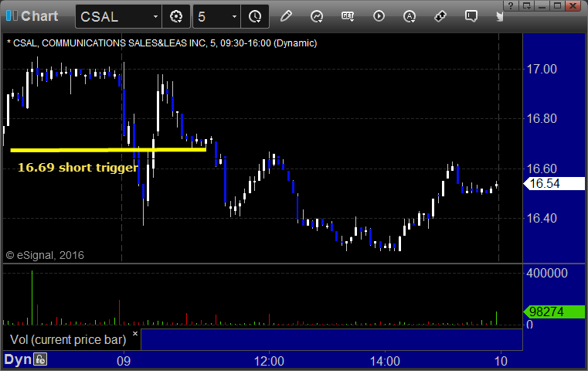
Task: Click the time template clock icon
Action: coord(255,16)
